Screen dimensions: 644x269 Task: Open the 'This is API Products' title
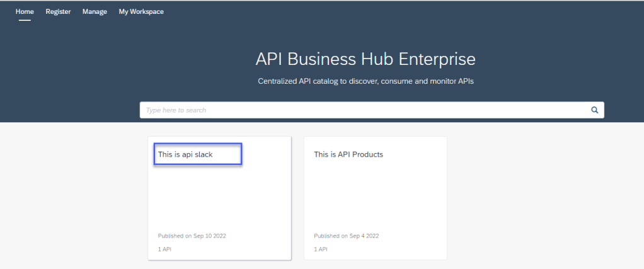348,154
